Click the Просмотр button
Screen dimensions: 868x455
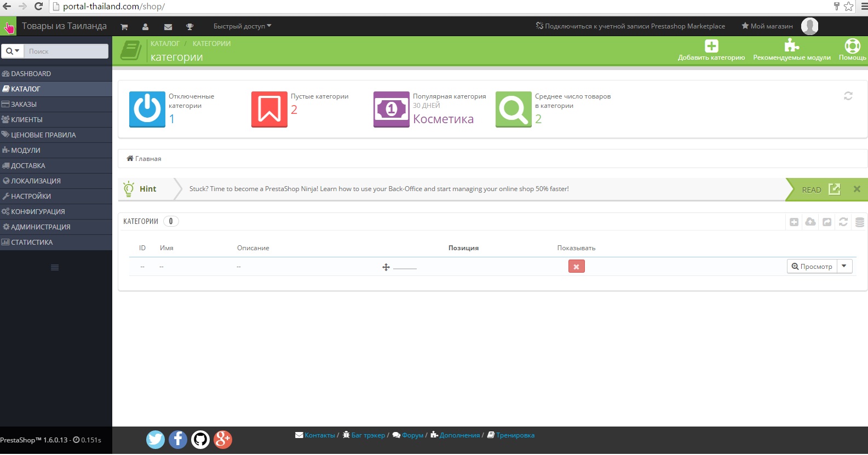coord(812,266)
